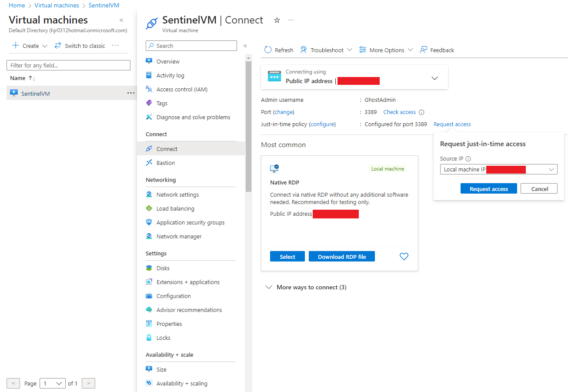This screenshot has height=392, width=568.
Task: Click the Filter for any field input
Action: pyautogui.click(x=68, y=65)
